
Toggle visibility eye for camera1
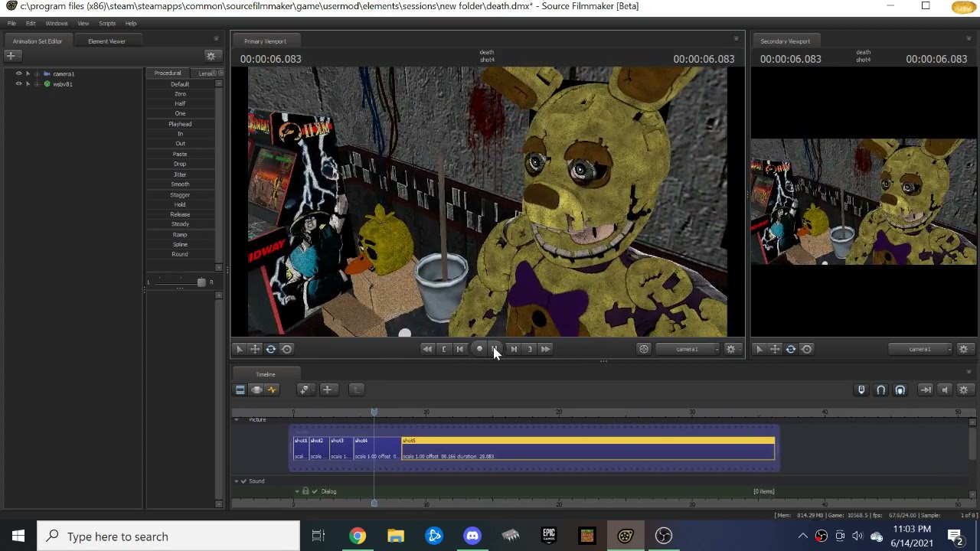[x=18, y=73]
